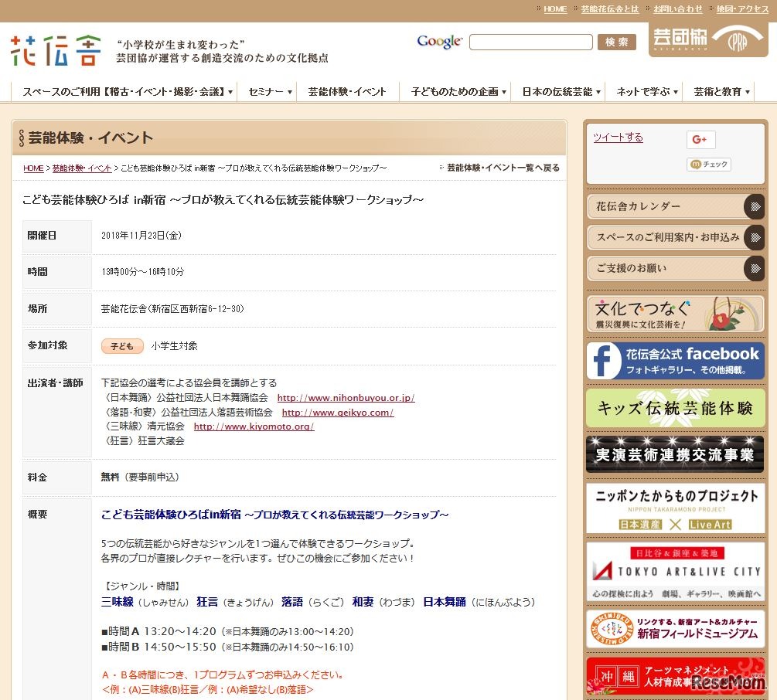Click 小学生対象 text
Screen dimensions: 777x700
174,346
